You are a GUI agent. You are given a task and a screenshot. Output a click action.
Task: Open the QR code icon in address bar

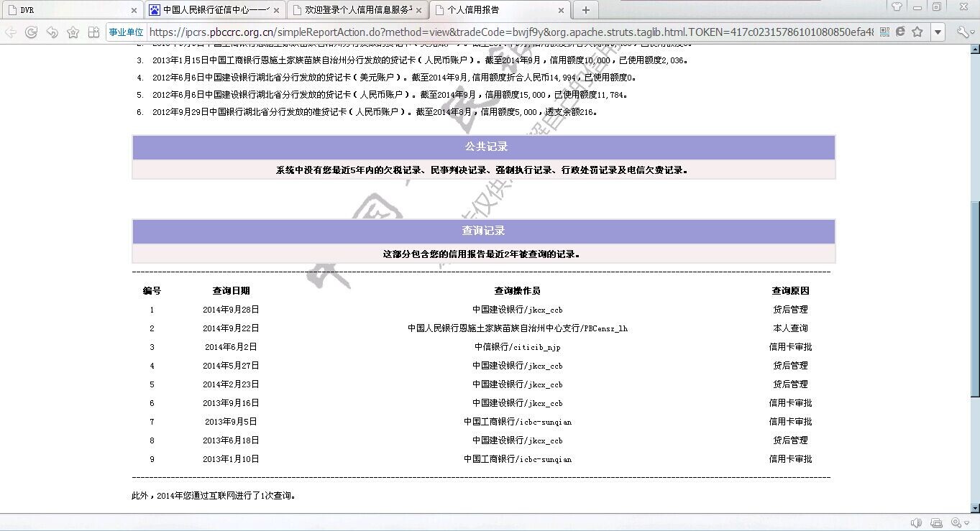pos(884,32)
